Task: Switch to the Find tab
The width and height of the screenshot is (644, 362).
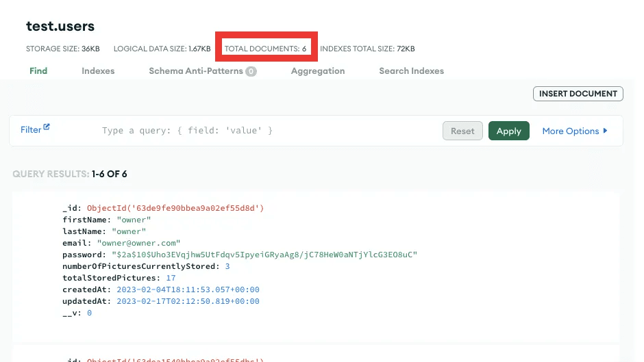Action: point(38,70)
